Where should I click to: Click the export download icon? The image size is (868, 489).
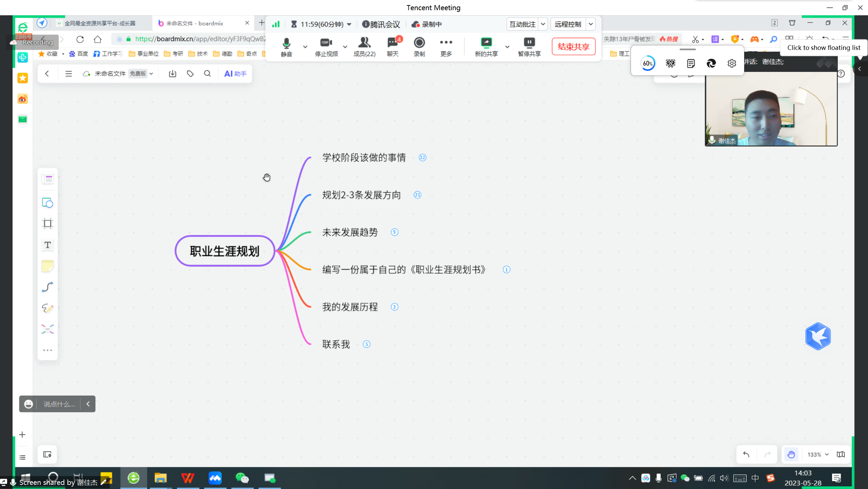click(x=172, y=74)
